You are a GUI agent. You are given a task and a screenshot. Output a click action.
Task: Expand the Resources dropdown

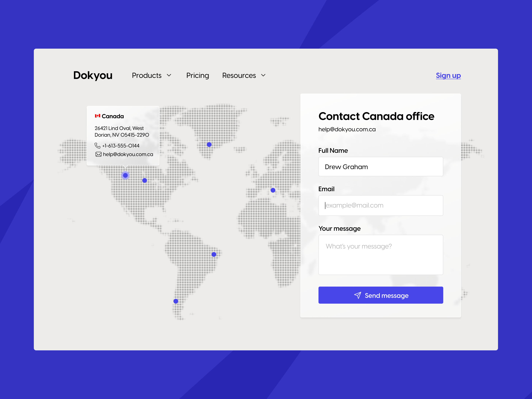click(244, 75)
